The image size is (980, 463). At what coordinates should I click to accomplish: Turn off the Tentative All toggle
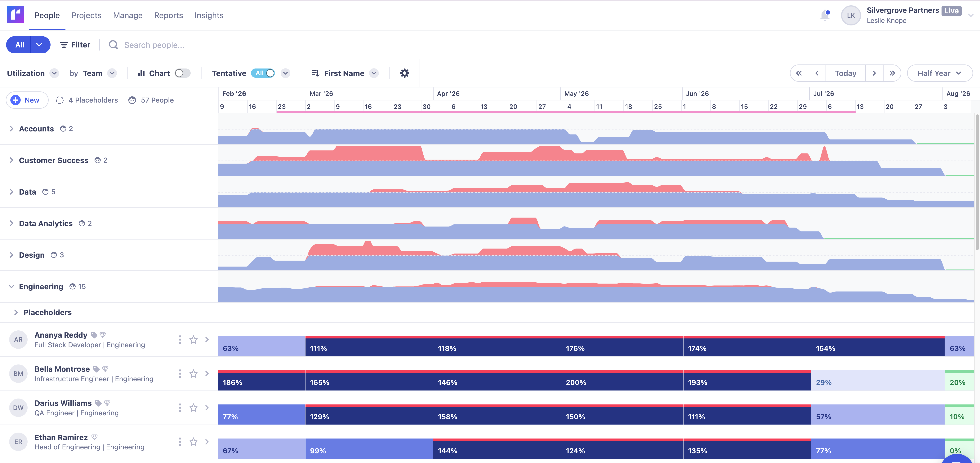click(x=263, y=73)
